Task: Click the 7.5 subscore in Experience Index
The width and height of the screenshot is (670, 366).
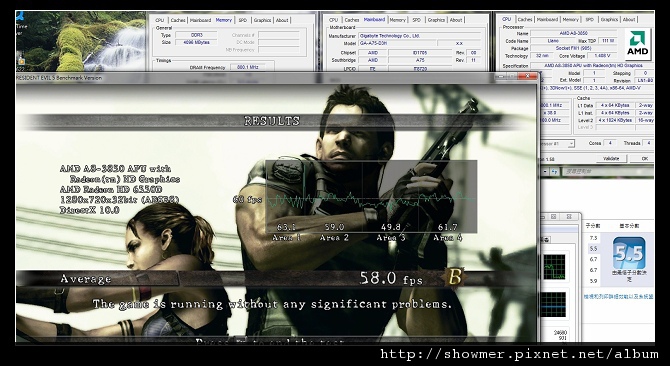Action: [593, 238]
